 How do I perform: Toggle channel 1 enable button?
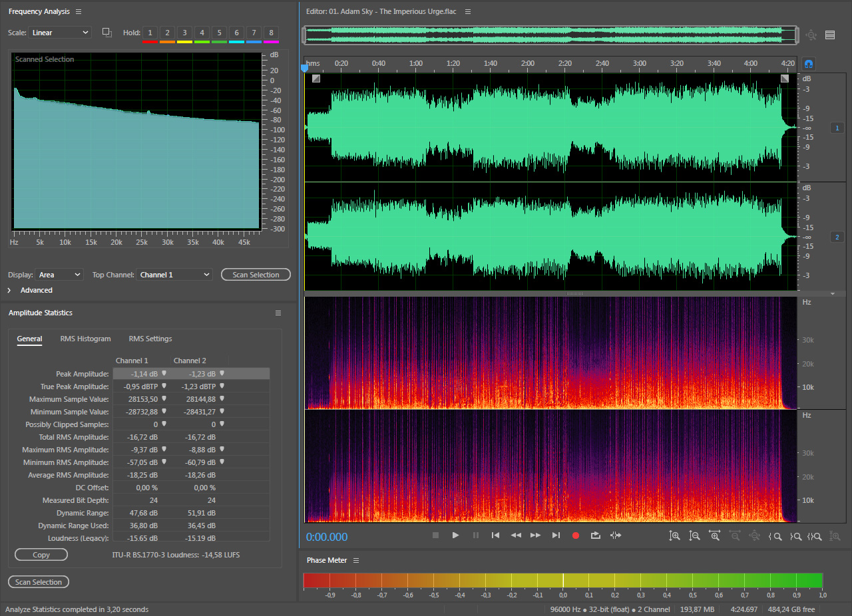(837, 128)
